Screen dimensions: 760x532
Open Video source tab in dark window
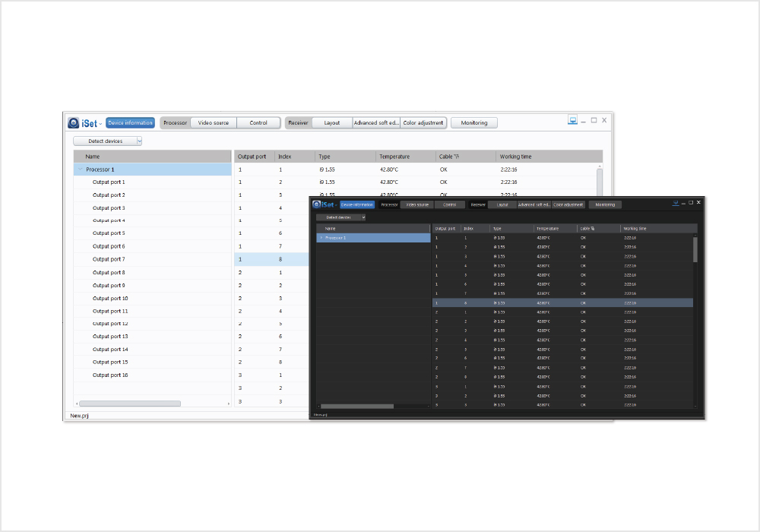(x=417, y=204)
